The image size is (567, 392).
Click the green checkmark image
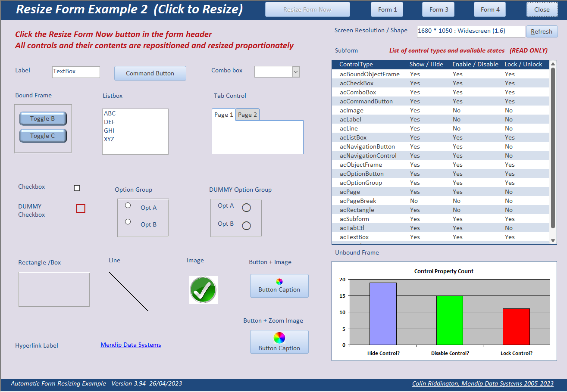pos(203,290)
